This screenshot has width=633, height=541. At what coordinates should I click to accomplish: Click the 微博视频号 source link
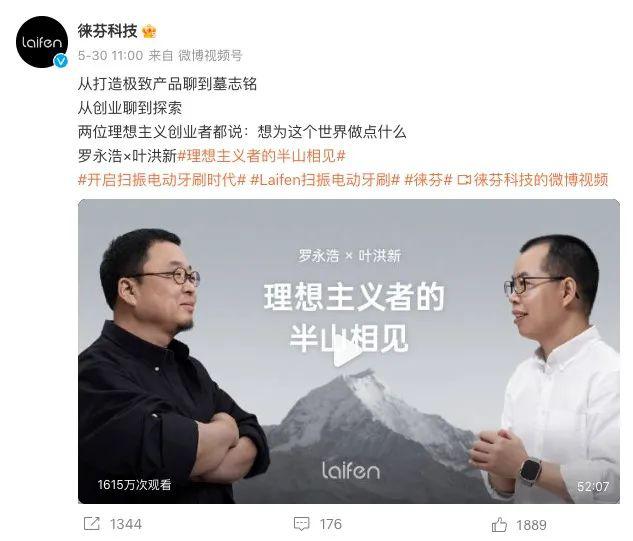click(x=210, y=55)
